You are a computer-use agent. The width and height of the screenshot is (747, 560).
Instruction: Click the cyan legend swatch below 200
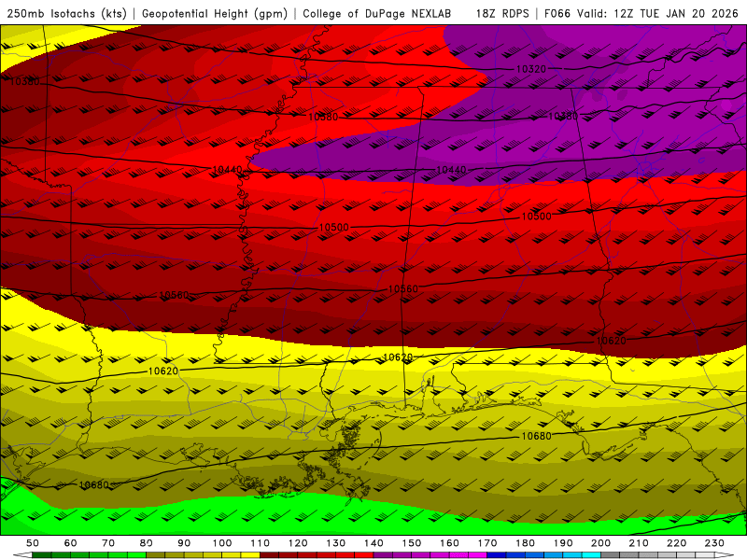[591, 555]
